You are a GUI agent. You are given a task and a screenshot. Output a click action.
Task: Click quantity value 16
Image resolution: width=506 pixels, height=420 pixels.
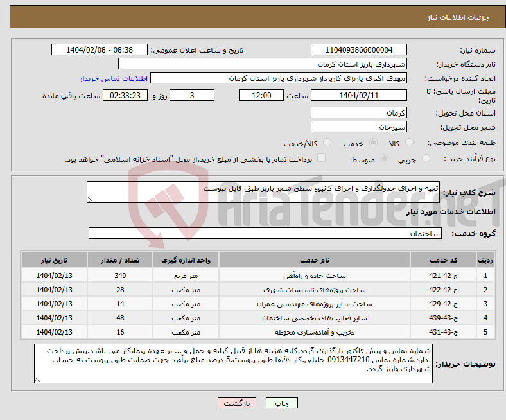[120, 332]
